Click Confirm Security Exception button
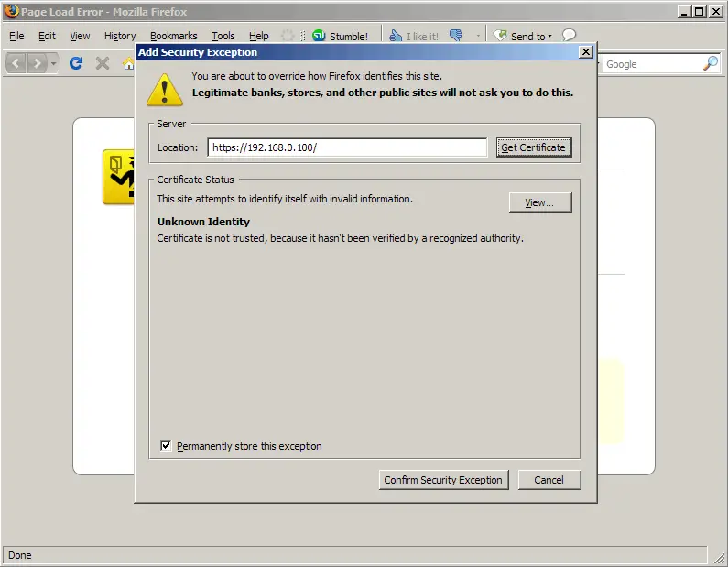The image size is (728, 567). tap(443, 480)
